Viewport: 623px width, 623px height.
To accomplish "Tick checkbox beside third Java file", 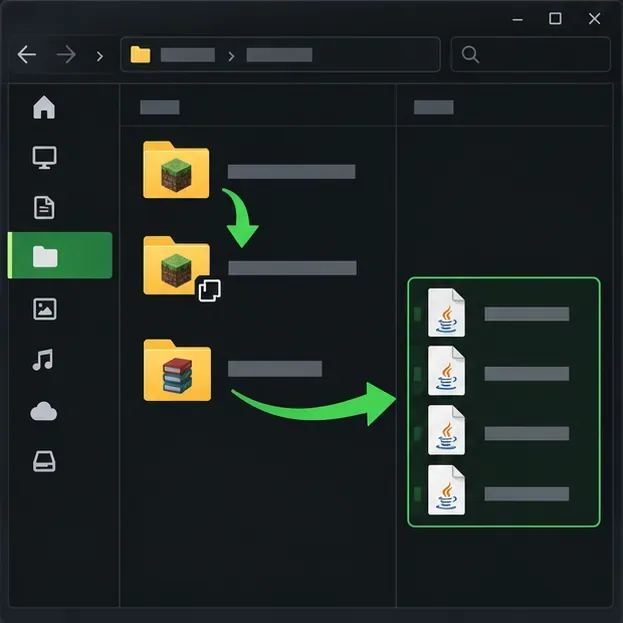I will (417, 433).
